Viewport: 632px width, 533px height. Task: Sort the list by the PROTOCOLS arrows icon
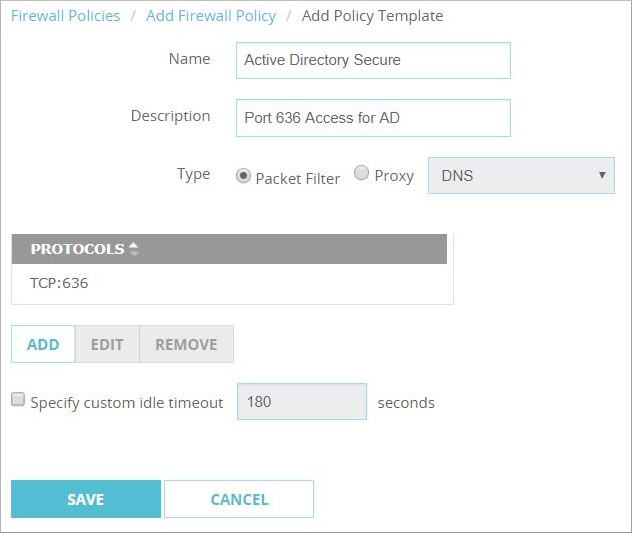134,249
